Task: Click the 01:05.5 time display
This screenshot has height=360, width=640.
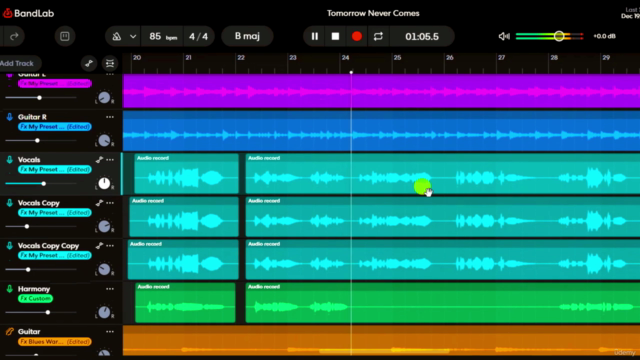Action: (x=422, y=36)
